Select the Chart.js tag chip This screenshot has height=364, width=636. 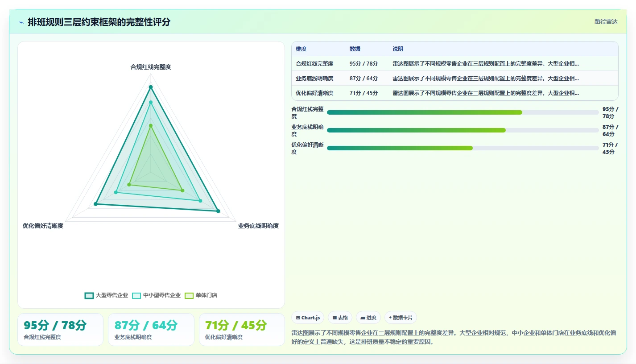(x=308, y=318)
